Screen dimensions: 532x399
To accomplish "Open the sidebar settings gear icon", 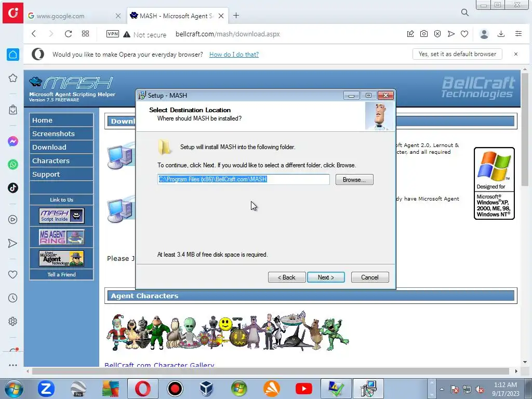I will point(13,321).
